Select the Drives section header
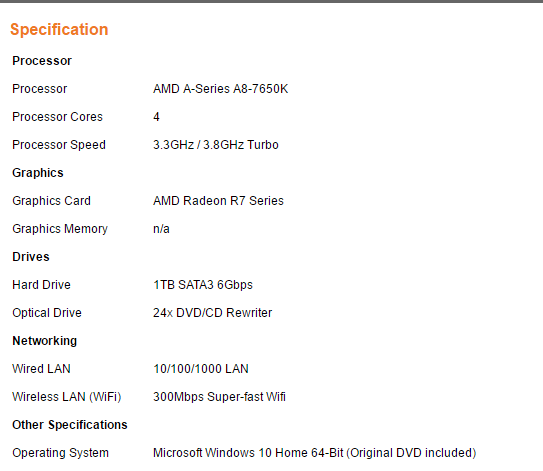This screenshot has width=543, height=471. [x=31, y=257]
